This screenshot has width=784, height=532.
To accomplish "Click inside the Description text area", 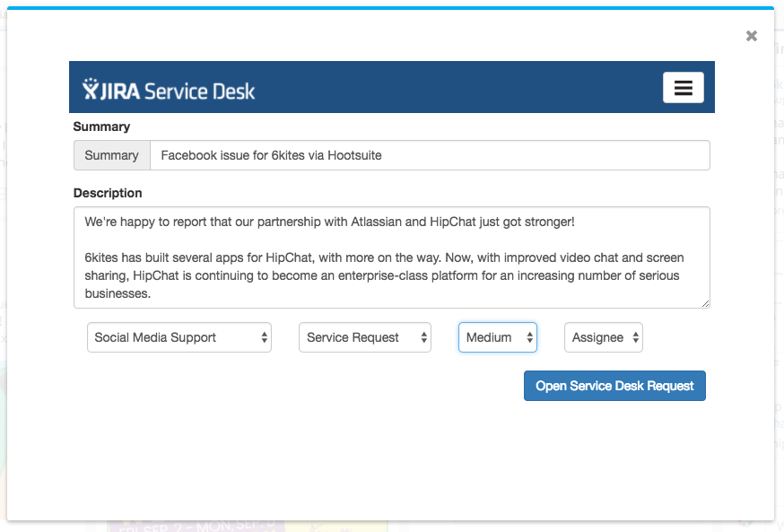I will [391, 257].
